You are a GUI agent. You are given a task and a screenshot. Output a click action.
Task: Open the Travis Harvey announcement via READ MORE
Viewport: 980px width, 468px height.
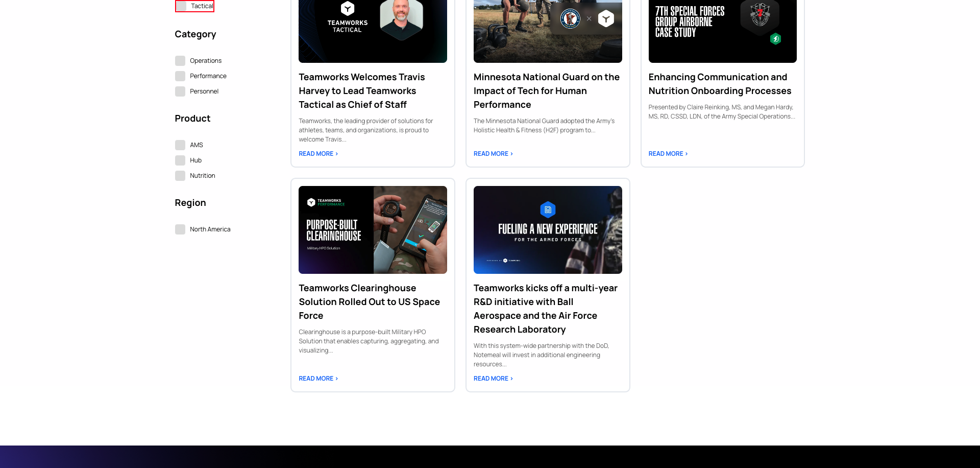click(315, 153)
